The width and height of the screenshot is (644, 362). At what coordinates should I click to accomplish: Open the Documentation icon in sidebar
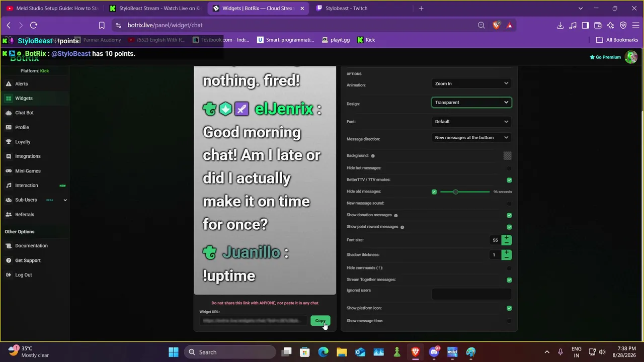click(9, 246)
